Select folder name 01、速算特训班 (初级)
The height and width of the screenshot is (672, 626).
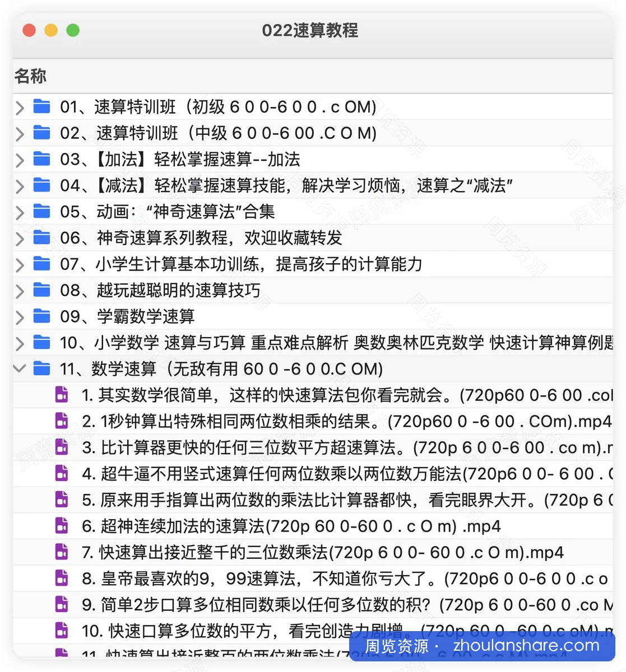218,106
